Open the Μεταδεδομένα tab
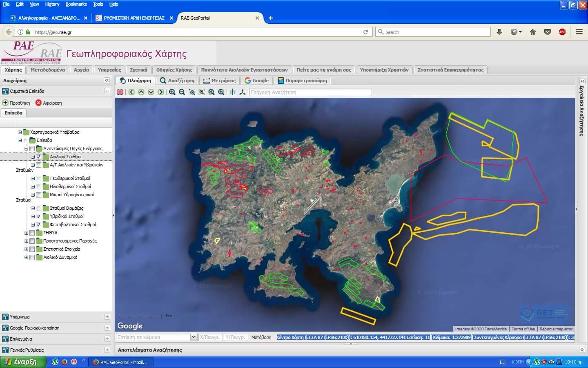This screenshot has width=588, height=368. click(x=47, y=70)
